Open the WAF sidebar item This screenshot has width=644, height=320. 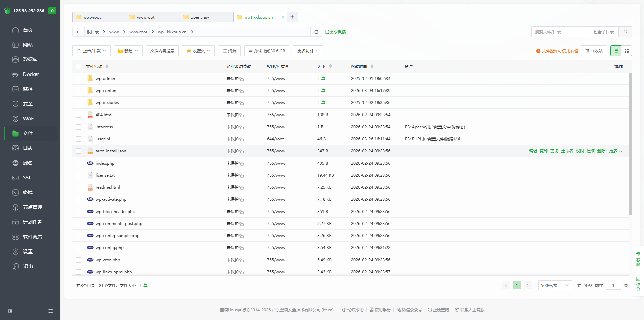point(28,119)
